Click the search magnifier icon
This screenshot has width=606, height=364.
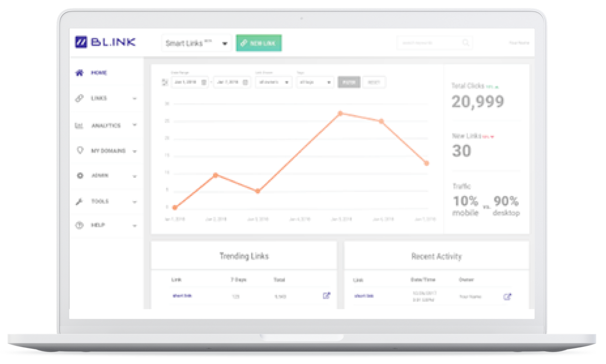click(x=466, y=43)
